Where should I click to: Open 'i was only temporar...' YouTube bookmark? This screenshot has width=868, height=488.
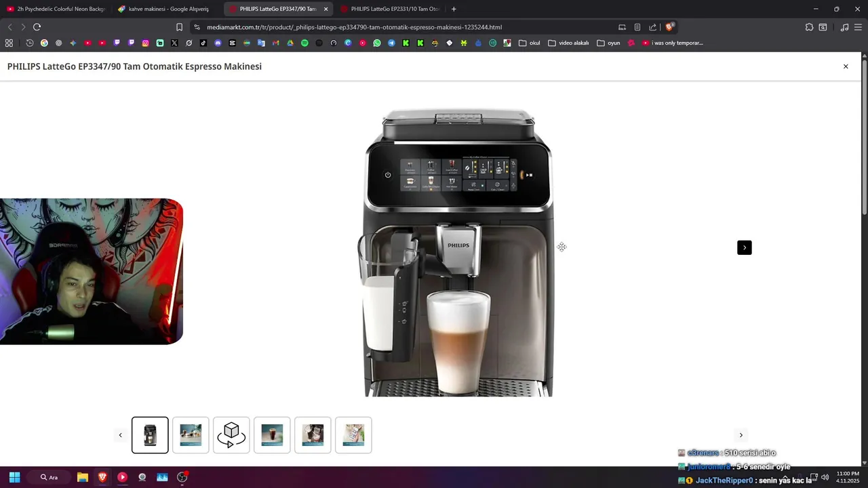[673, 43]
